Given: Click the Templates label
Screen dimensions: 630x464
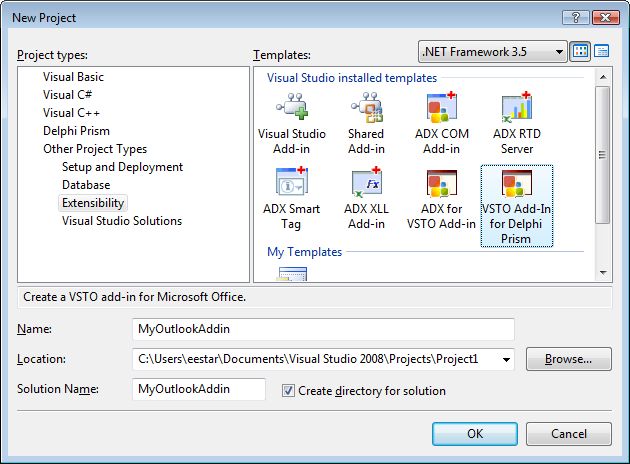Looking at the screenshot, I should (x=282, y=55).
